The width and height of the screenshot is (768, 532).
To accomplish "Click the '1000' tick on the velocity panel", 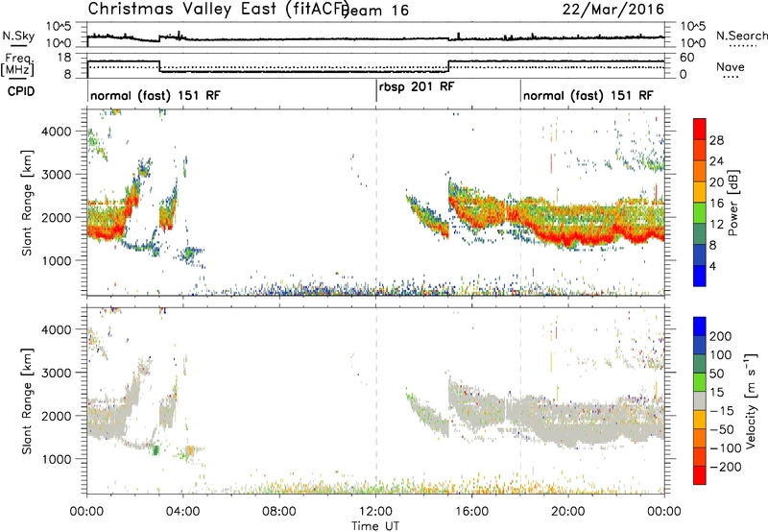I will pyautogui.click(x=57, y=459).
